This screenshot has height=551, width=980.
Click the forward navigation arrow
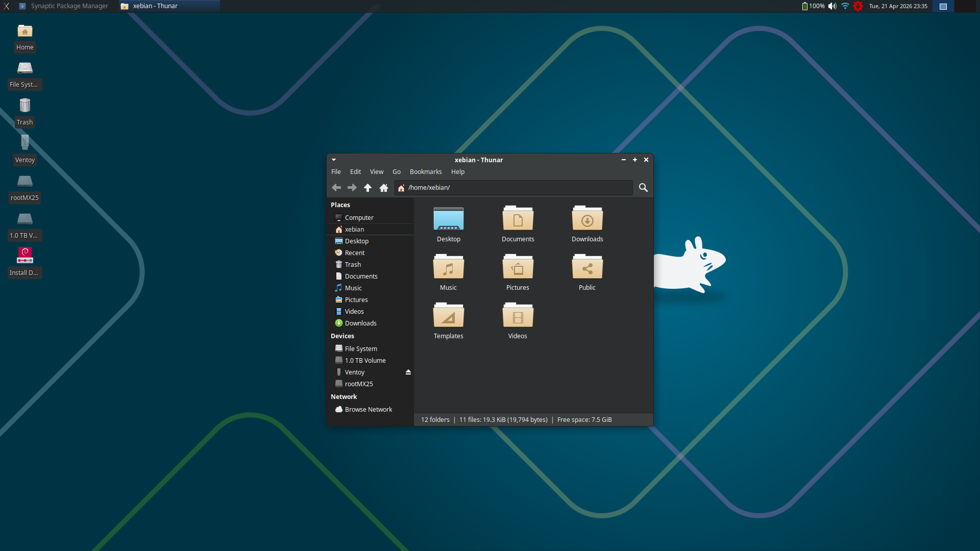(x=352, y=188)
